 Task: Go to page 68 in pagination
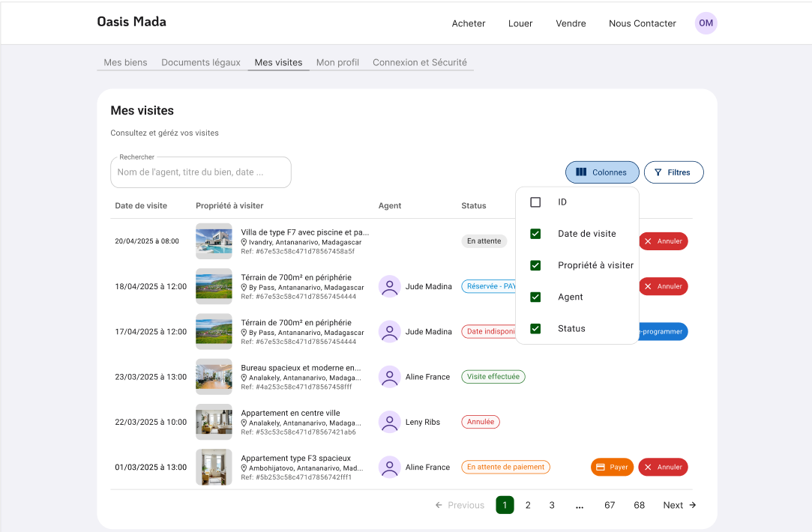639,505
